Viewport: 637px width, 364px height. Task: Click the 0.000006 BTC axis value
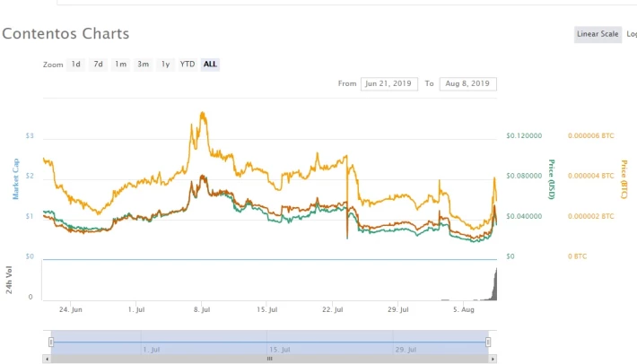(591, 135)
